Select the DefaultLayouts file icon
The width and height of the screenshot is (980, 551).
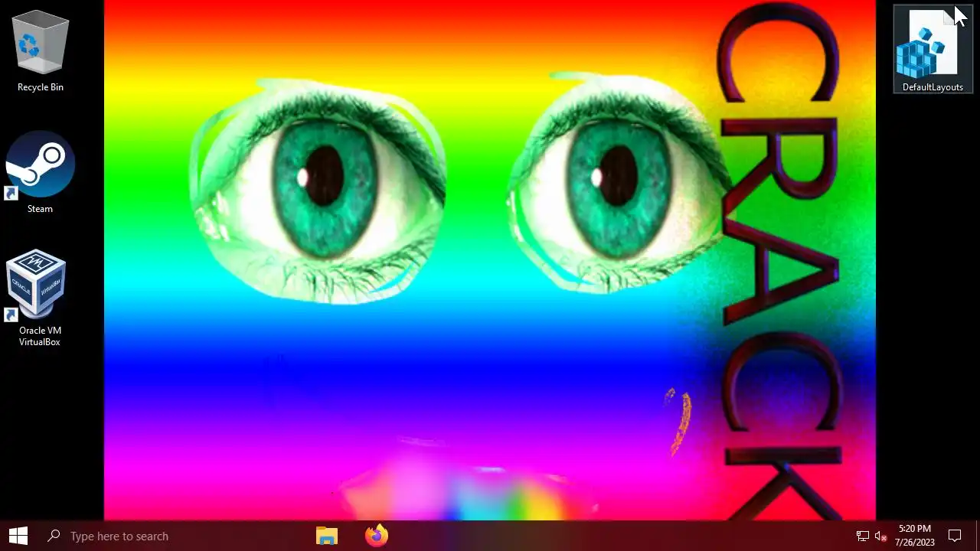(933, 50)
